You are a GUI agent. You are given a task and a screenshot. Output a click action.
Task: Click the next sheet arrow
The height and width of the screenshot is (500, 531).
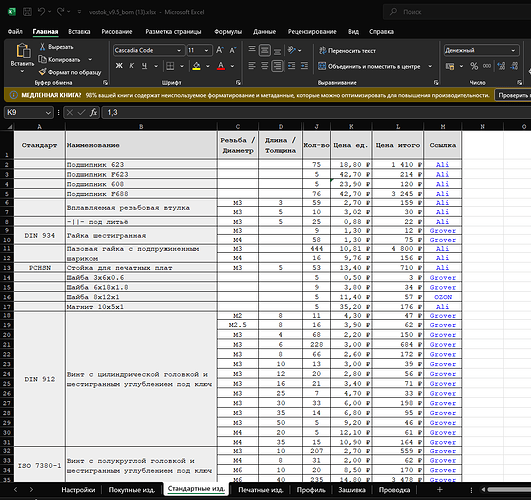coord(31,489)
